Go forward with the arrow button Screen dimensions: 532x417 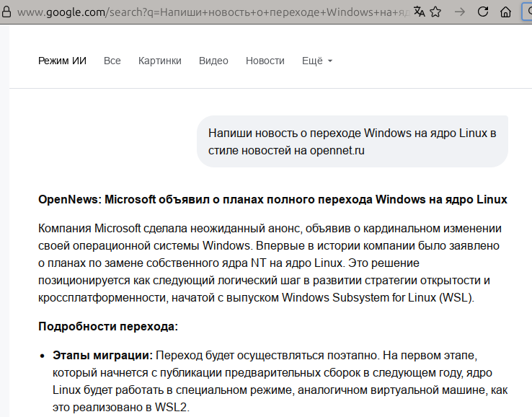pyautogui.click(x=461, y=12)
